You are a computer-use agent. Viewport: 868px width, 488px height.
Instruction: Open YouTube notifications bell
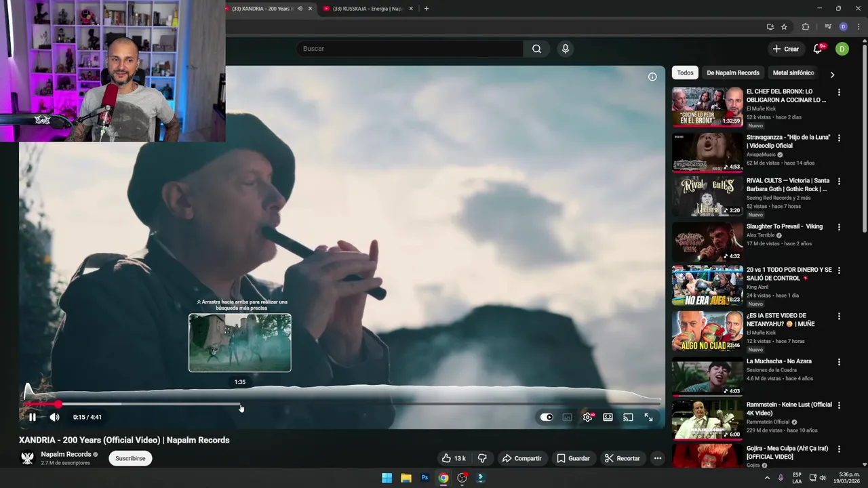[818, 49]
